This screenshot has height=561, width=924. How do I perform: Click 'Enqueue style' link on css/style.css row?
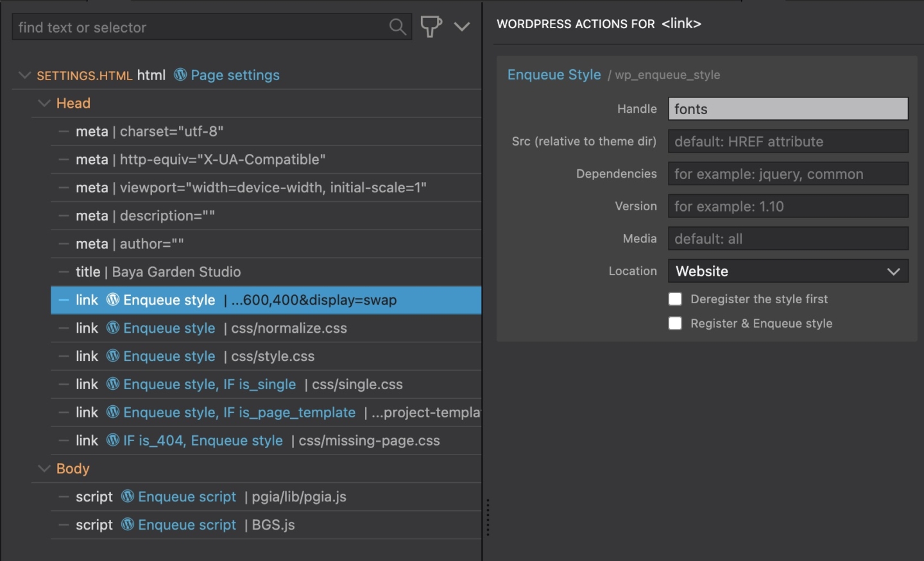click(169, 356)
